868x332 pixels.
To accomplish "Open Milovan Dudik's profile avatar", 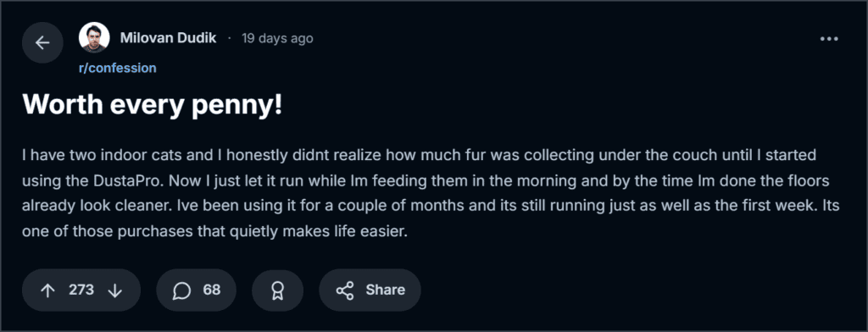I will pos(94,38).
